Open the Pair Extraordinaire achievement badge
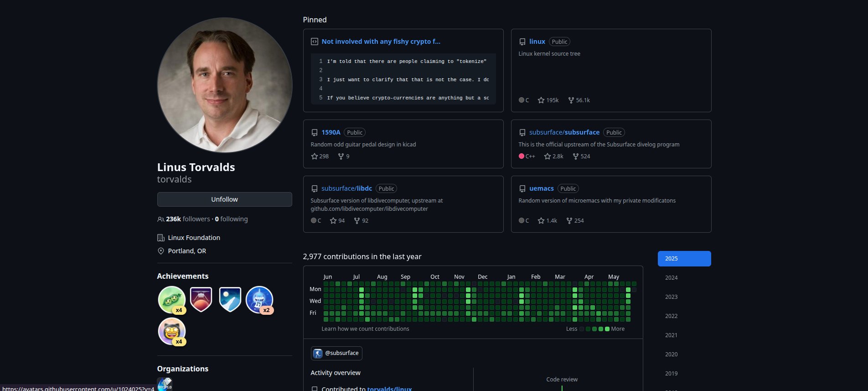This screenshot has width=868, height=391. coord(171,300)
